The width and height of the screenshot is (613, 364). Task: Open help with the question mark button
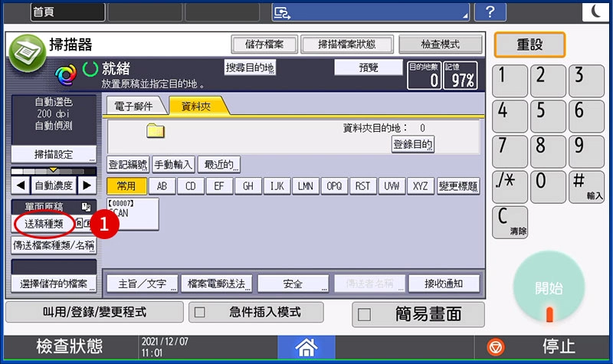coord(490,12)
